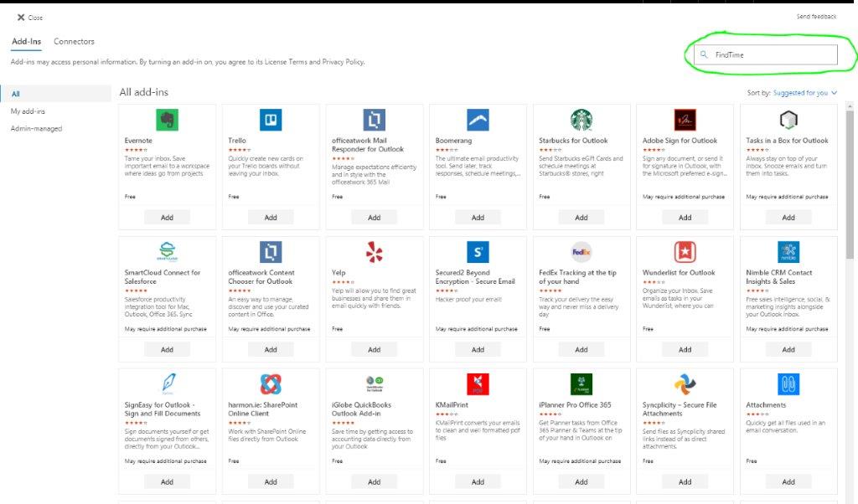Open the FedEx Tracking at the tip title
This screenshot has height=504, width=858.
pyautogui.click(x=577, y=277)
